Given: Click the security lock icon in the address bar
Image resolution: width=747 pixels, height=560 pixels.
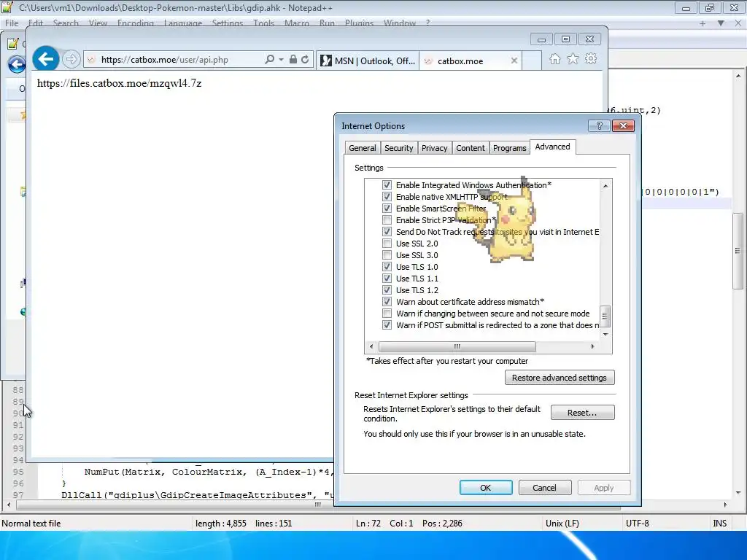Looking at the screenshot, I should [x=293, y=60].
